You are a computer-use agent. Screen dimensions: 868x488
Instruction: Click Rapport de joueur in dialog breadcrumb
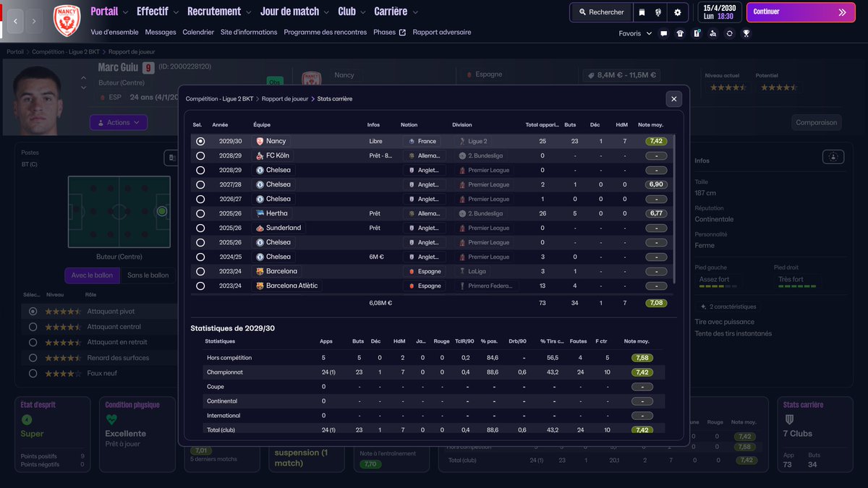pyautogui.click(x=285, y=99)
